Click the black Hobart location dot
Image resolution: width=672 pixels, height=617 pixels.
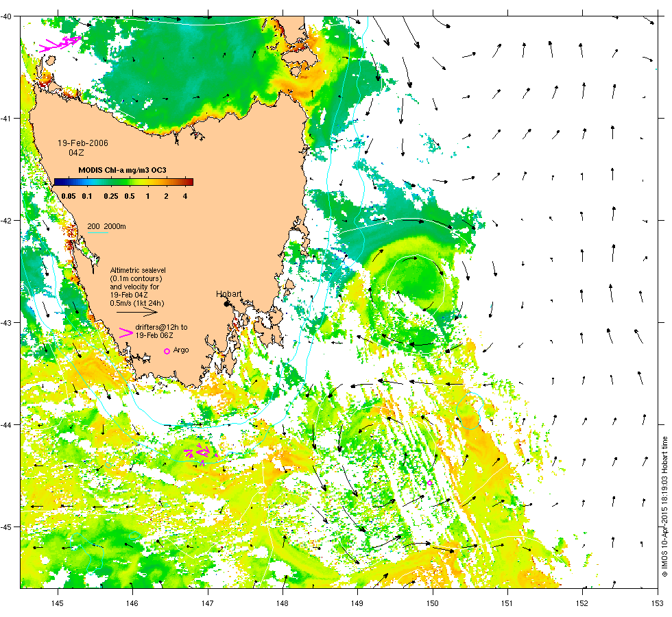pos(227,304)
